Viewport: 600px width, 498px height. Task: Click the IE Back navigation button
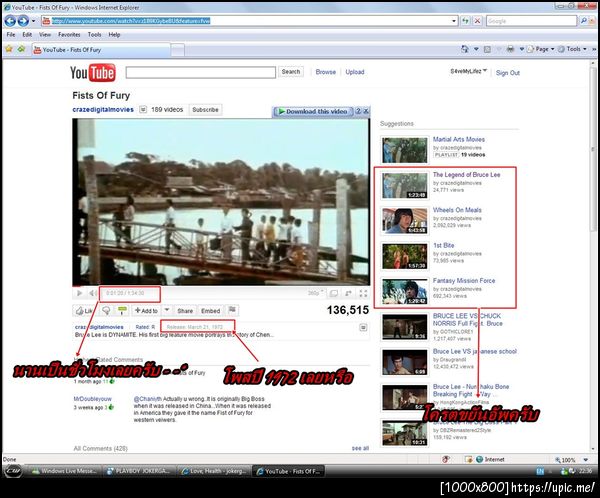[10, 21]
